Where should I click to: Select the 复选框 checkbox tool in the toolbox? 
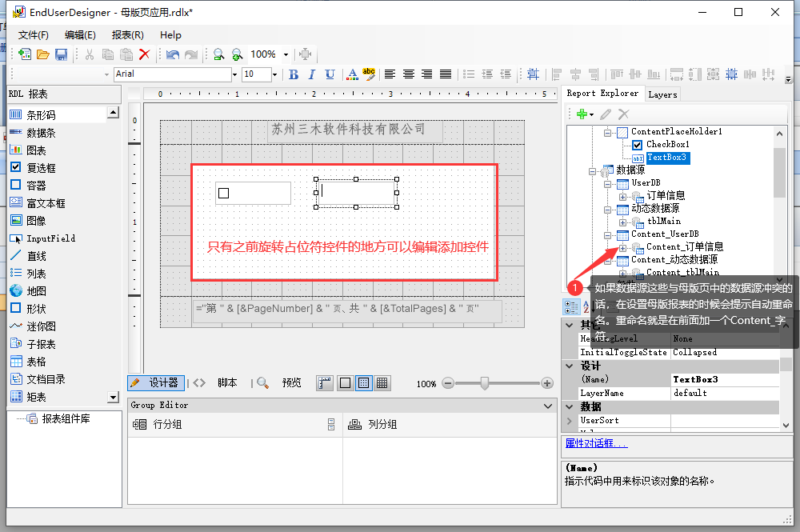(41, 168)
